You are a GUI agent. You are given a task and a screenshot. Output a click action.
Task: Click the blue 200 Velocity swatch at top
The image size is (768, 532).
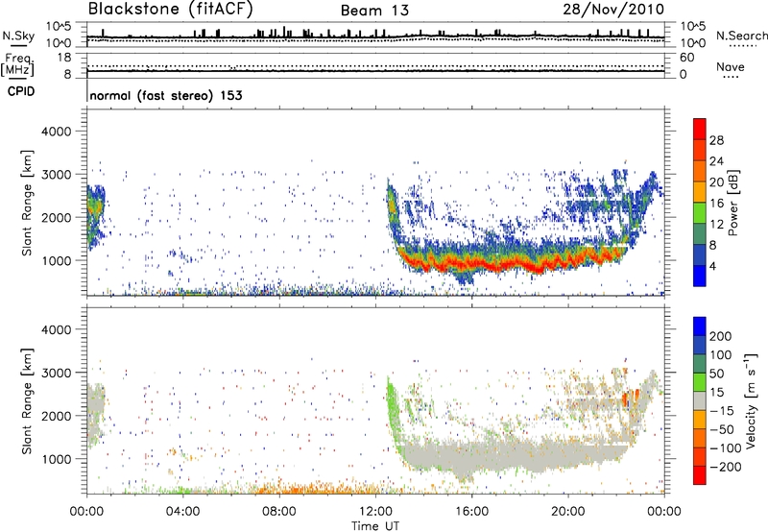700,326
